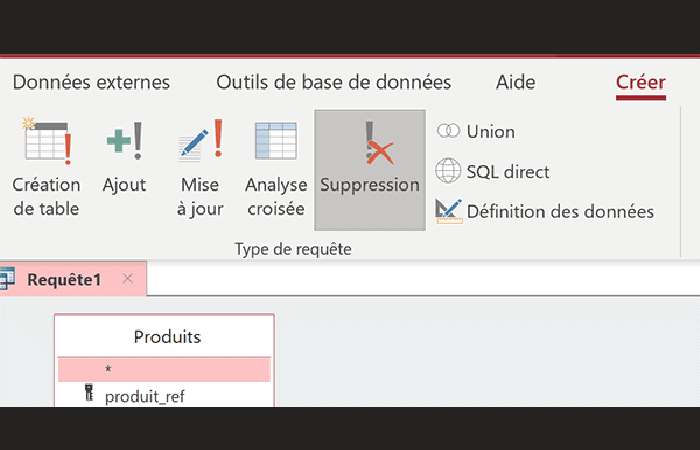
Task: Choose Définition des données query type
Action: [x=545, y=211]
